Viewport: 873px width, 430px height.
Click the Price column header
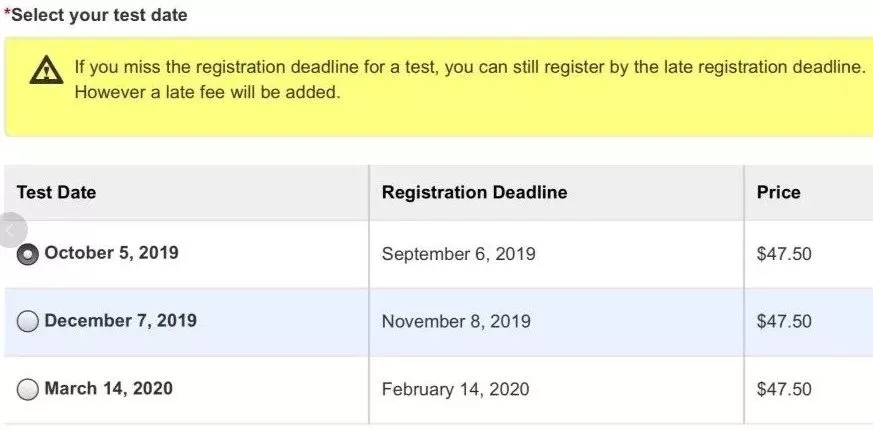pyautogui.click(x=778, y=192)
